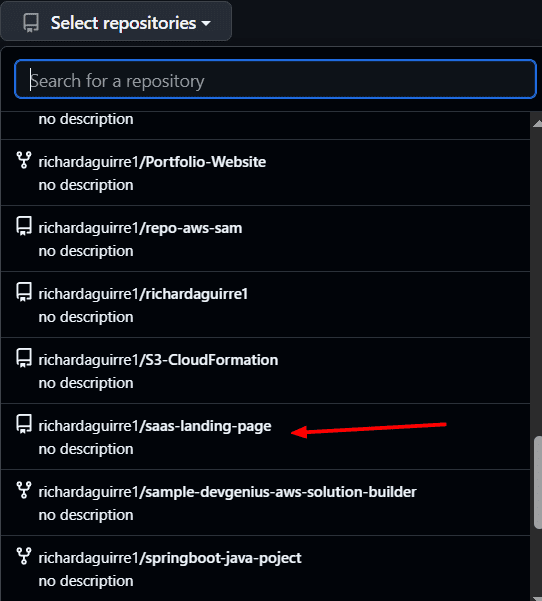This screenshot has width=542, height=601.
Task: Click the caret arrow next to Select repositories
Action: [x=206, y=24]
